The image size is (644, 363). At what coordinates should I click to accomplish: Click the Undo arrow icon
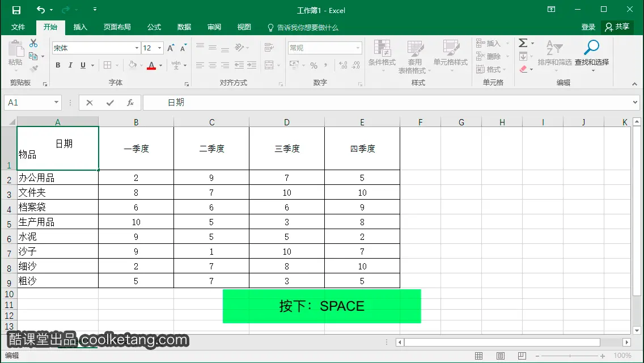tap(41, 10)
